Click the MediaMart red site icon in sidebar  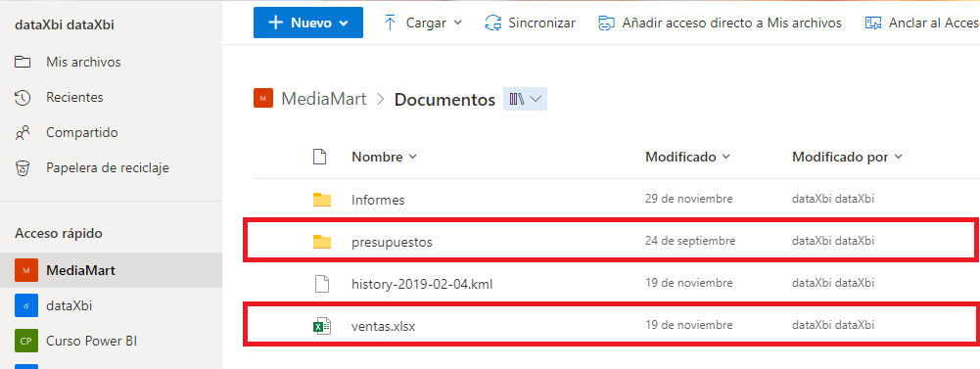click(x=26, y=270)
